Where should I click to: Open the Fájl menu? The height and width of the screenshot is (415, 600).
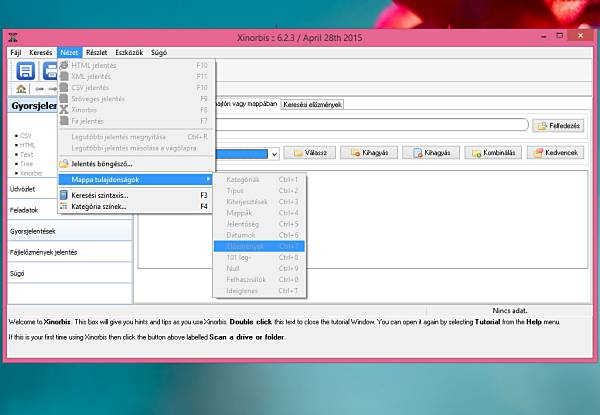point(16,52)
